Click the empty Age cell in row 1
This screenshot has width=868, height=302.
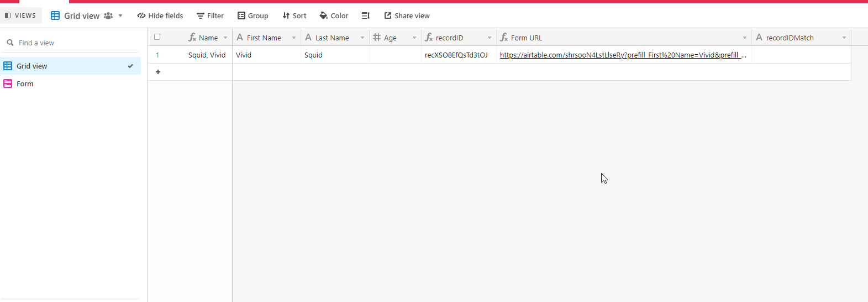click(395, 55)
